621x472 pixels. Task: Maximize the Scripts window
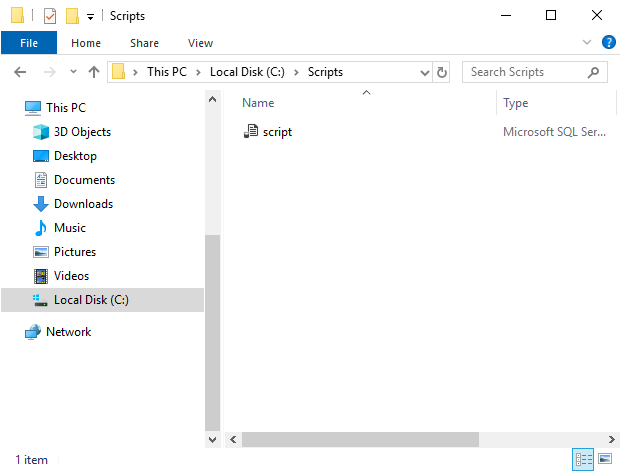click(x=551, y=15)
